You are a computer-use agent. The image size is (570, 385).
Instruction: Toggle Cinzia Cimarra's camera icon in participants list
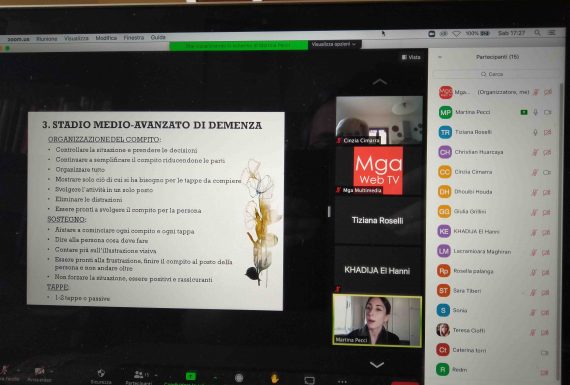(x=547, y=172)
